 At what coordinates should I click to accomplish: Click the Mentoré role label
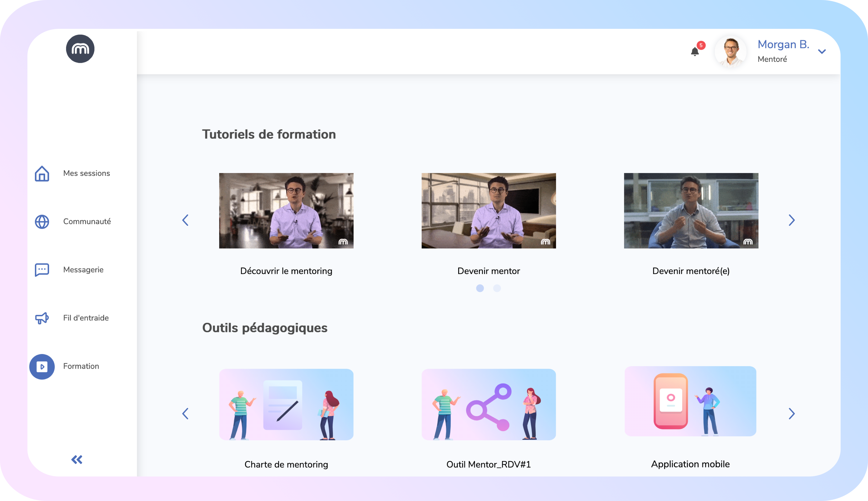click(772, 59)
